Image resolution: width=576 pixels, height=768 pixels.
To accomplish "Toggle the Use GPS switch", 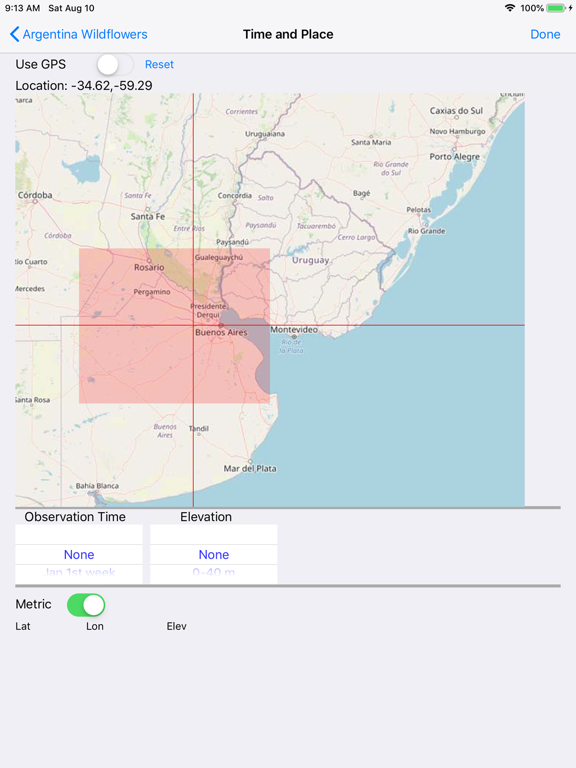I will (115, 64).
